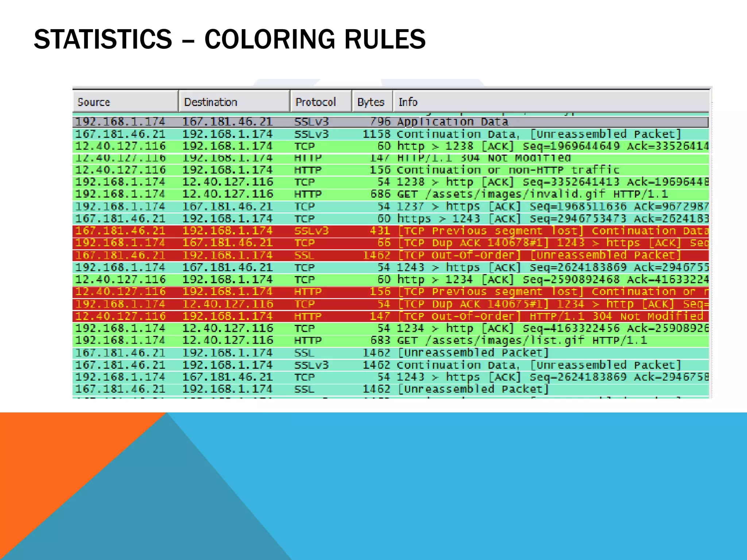This screenshot has width=747, height=560.
Task: Select packet '1237 > https [ACK]' row
Action: point(391,207)
